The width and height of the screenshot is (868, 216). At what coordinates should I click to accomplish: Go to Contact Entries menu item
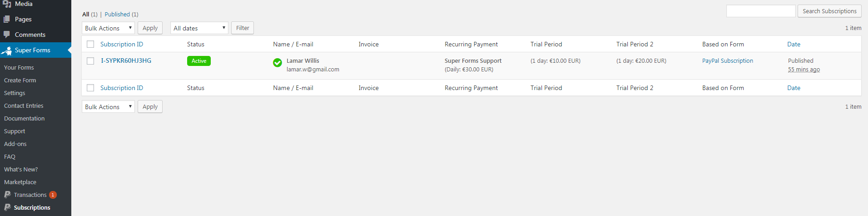pyautogui.click(x=24, y=105)
